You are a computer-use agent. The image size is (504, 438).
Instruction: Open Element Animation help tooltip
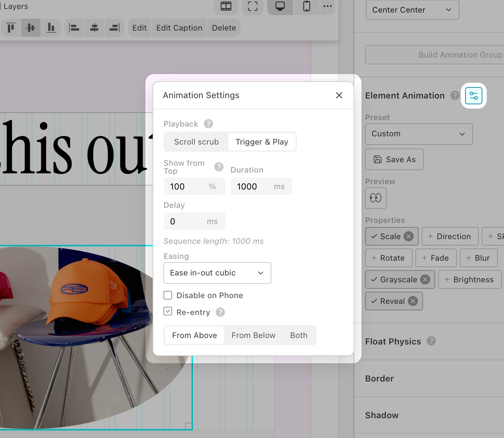[455, 95]
